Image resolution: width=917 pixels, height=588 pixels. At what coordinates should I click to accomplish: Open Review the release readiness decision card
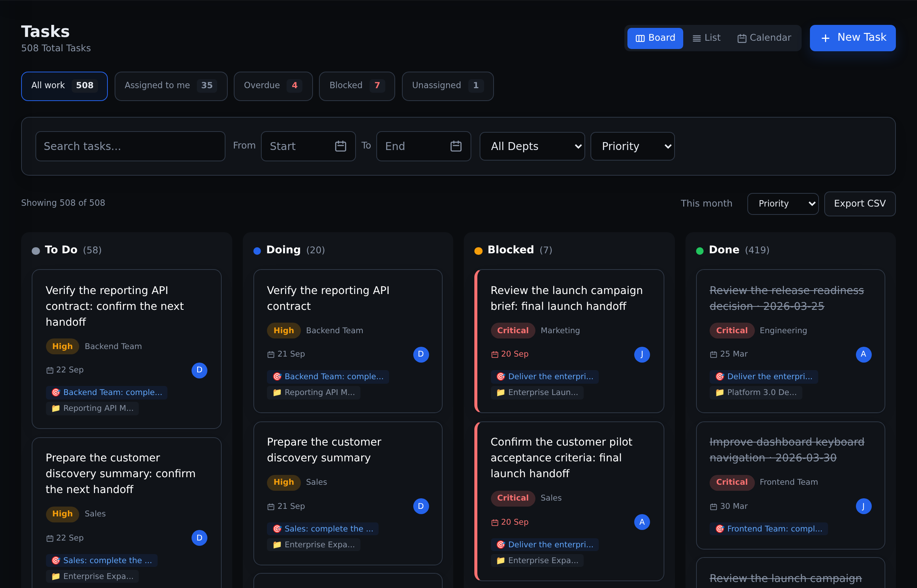tap(790, 341)
